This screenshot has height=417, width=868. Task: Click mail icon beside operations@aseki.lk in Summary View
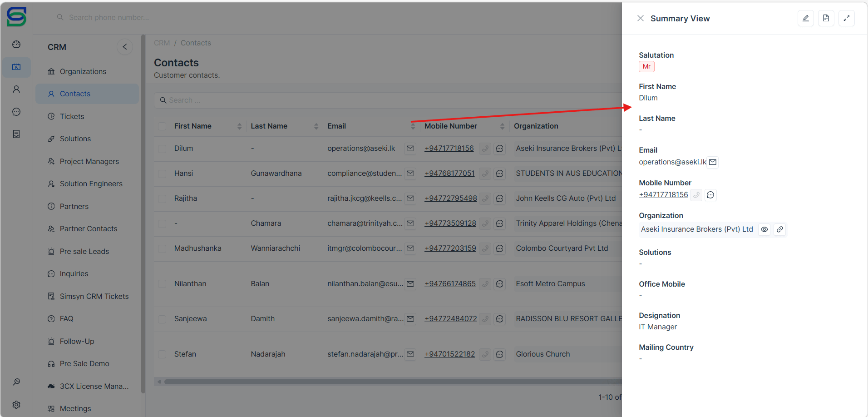(x=713, y=162)
